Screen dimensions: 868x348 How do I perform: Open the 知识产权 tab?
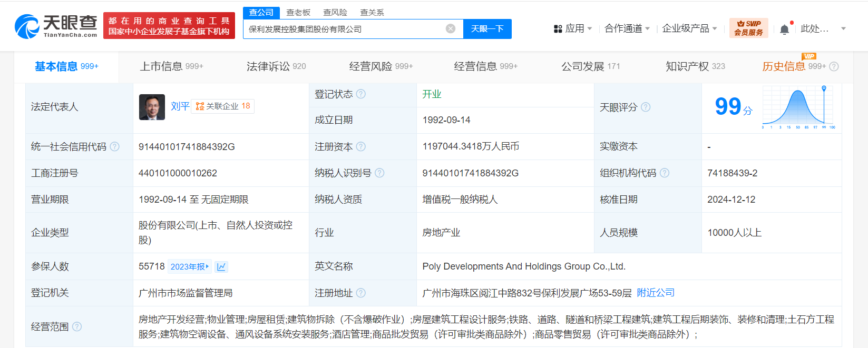pos(695,66)
